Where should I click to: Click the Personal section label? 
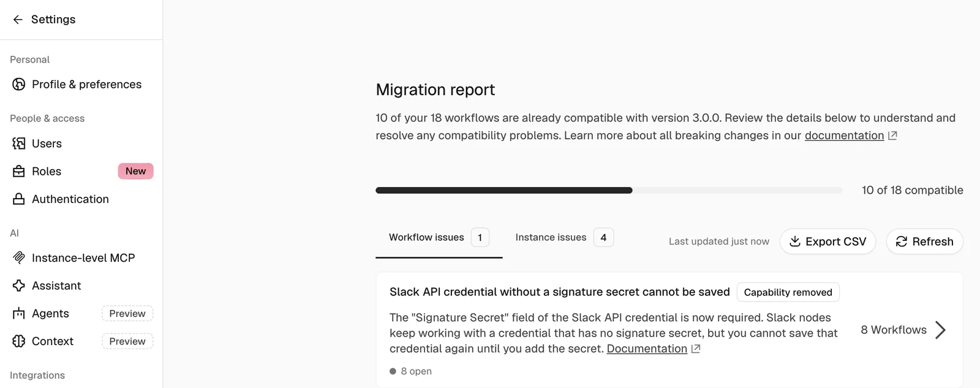(x=29, y=59)
